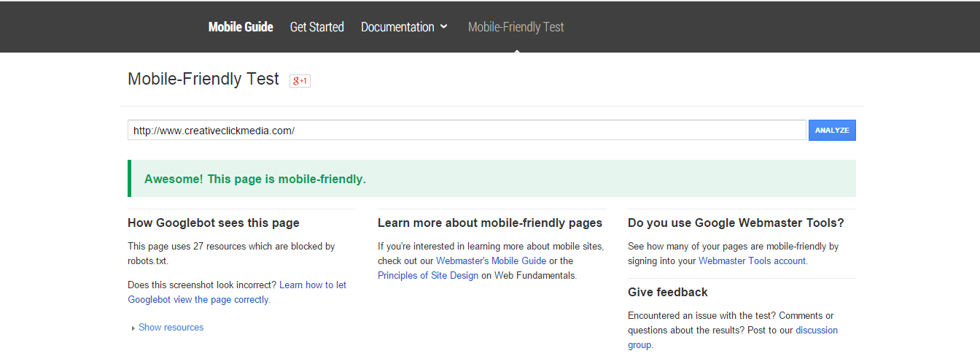Click text about 27 blocked resources

click(x=231, y=253)
